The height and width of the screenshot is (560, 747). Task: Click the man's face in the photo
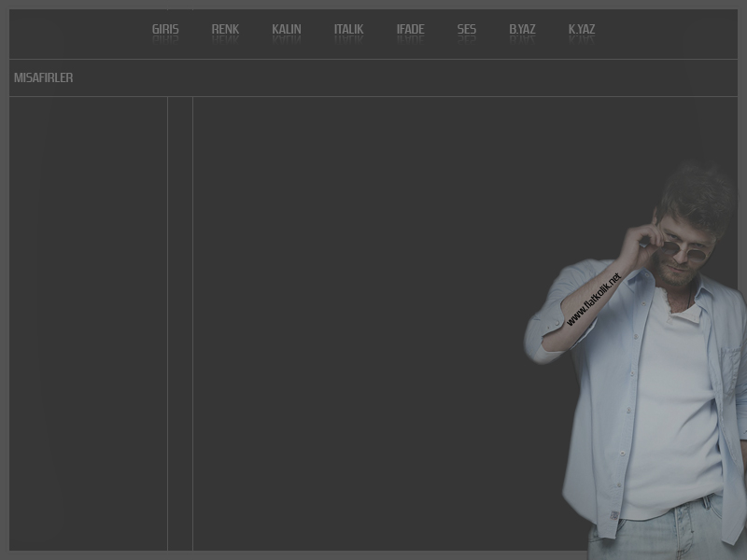pyautogui.click(x=686, y=238)
